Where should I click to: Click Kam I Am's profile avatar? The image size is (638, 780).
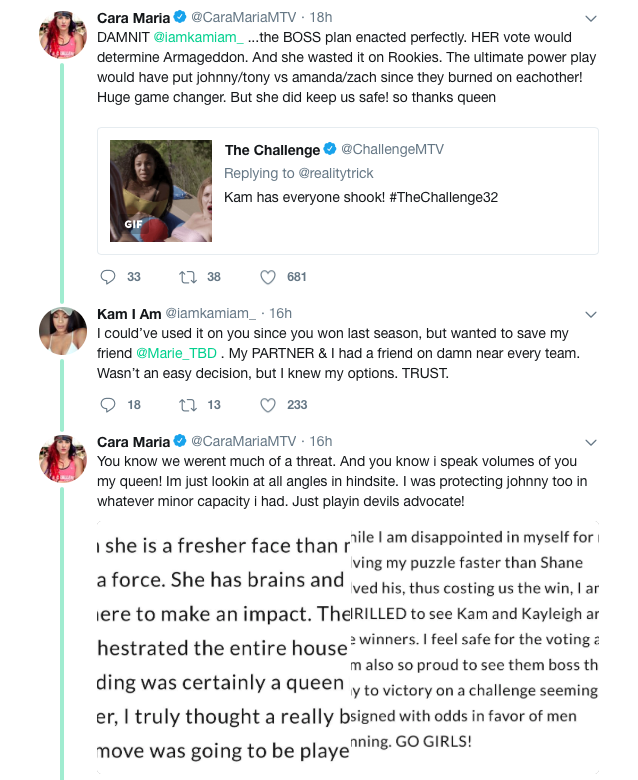point(63,331)
